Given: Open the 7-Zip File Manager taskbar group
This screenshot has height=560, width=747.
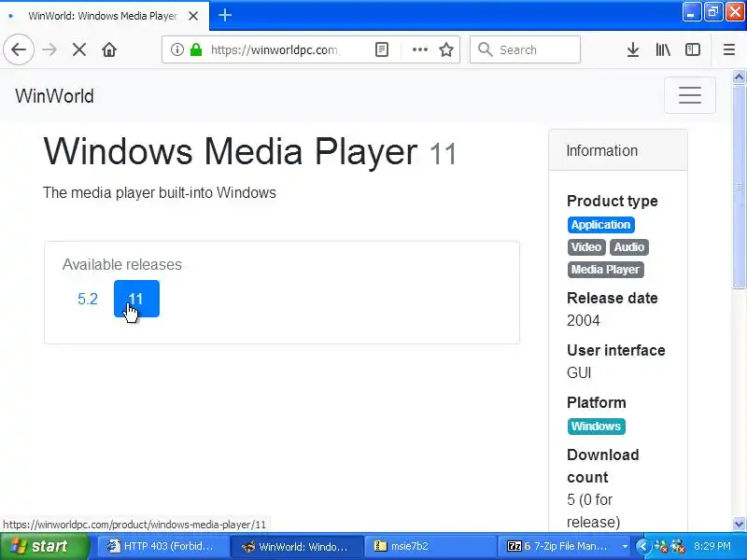Looking at the screenshot, I should pyautogui.click(x=565, y=546).
